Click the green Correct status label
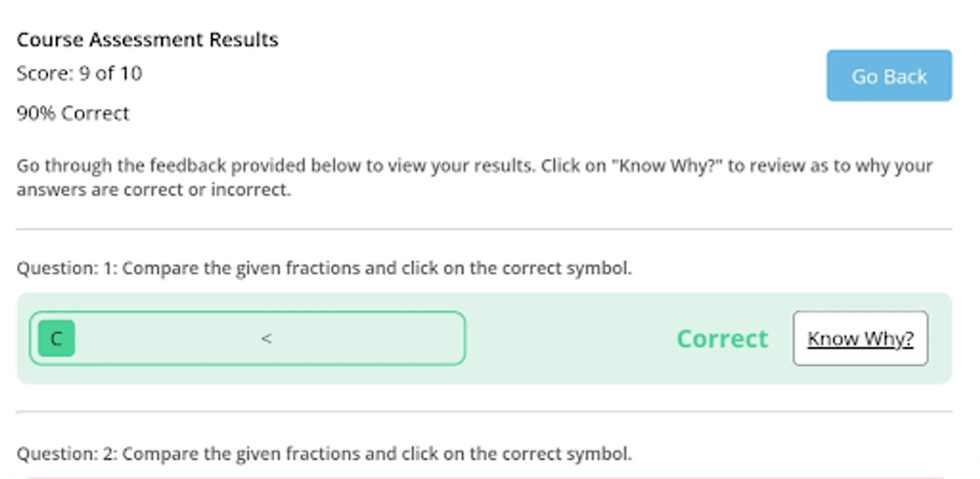The image size is (980, 479). (722, 338)
